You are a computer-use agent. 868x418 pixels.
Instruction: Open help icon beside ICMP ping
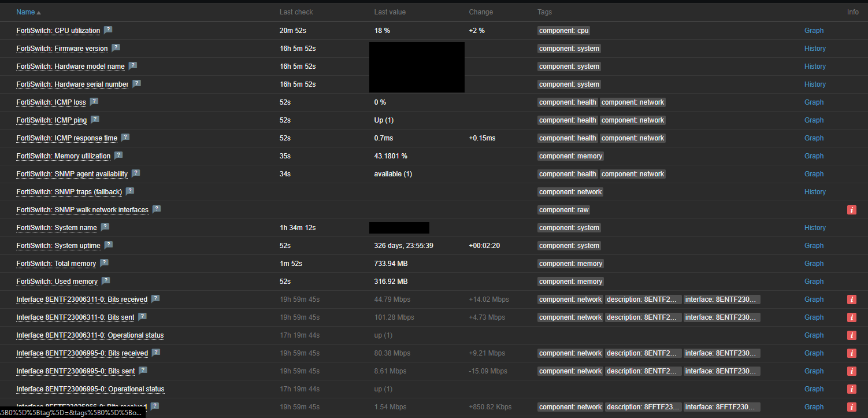(95, 120)
